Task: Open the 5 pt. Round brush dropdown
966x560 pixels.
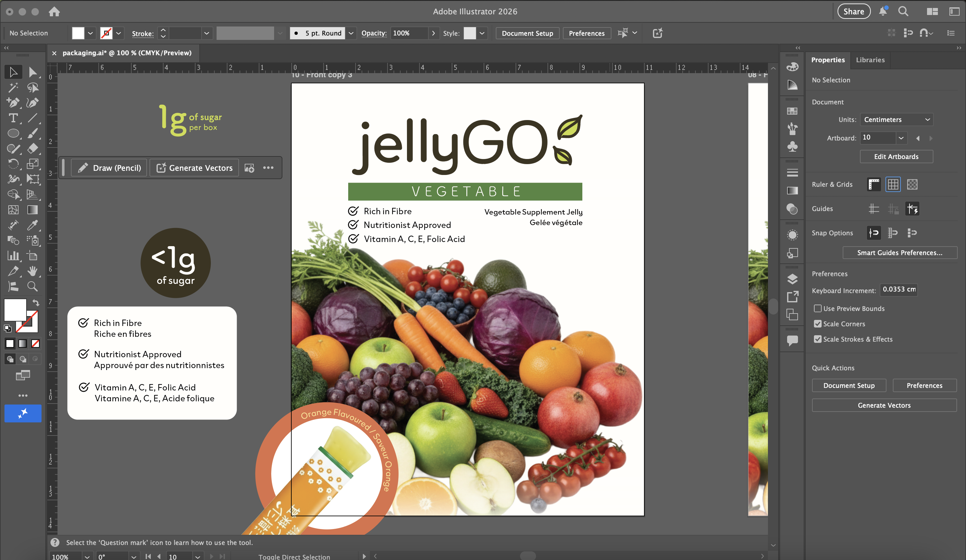Action: [x=350, y=33]
